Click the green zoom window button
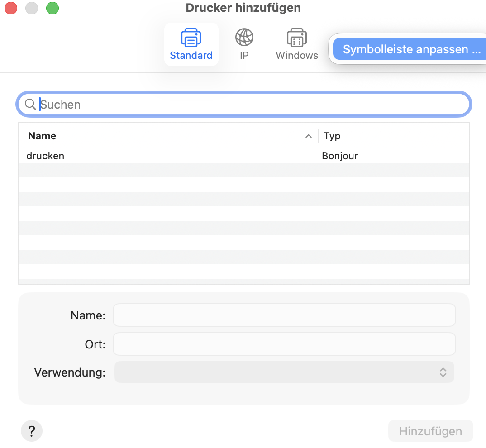 (52, 8)
